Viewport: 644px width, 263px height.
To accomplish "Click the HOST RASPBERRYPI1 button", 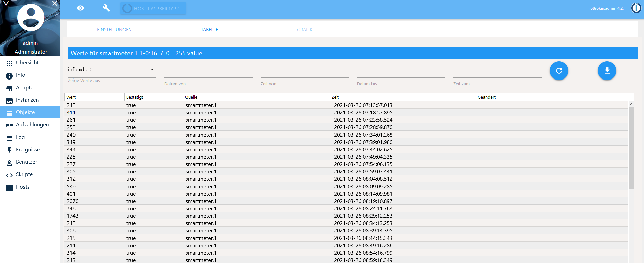I will tap(153, 8).
